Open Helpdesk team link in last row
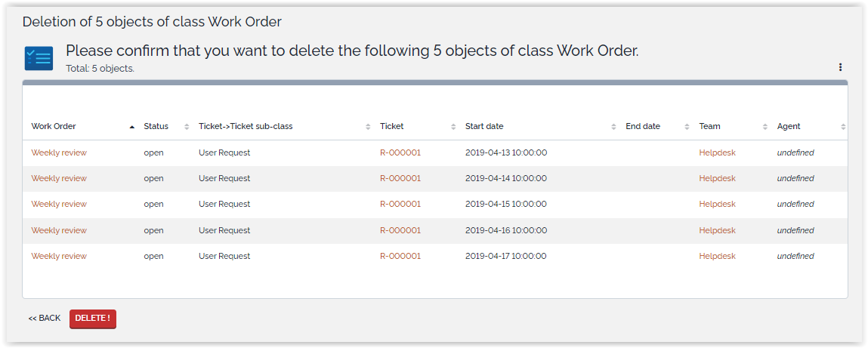This screenshot has height=348, width=868. [x=717, y=256]
